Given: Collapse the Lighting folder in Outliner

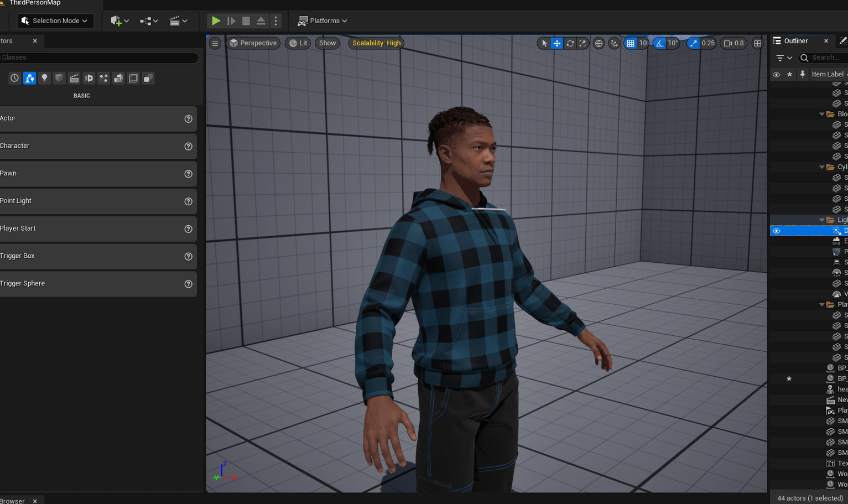Looking at the screenshot, I should click(x=822, y=220).
